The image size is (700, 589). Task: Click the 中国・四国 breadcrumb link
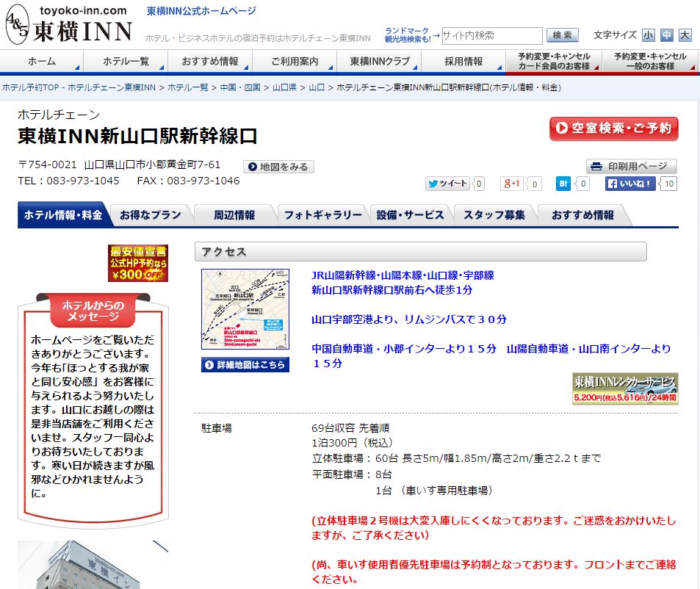coord(240,87)
